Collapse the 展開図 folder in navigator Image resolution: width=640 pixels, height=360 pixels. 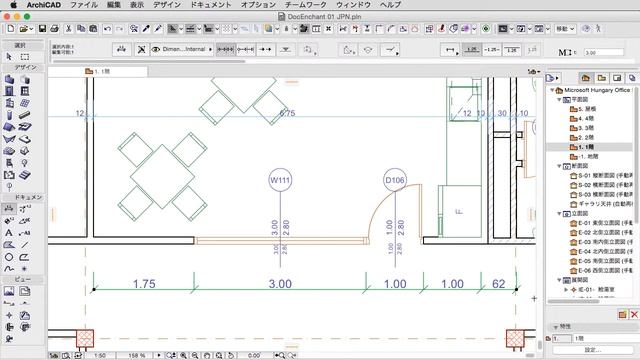pyautogui.click(x=559, y=280)
